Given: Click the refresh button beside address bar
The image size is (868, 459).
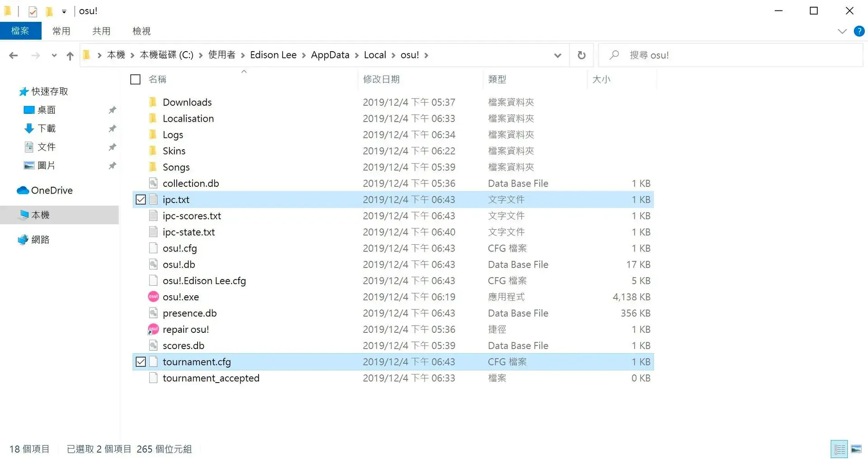Looking at the screenshot, I should click(x=581, y=55).
